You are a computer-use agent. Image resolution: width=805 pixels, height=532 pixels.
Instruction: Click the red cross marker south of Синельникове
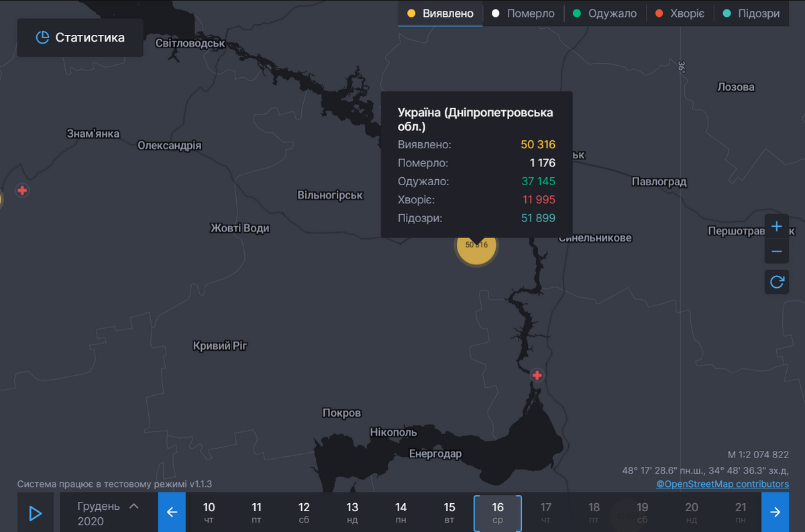(537, 375)
